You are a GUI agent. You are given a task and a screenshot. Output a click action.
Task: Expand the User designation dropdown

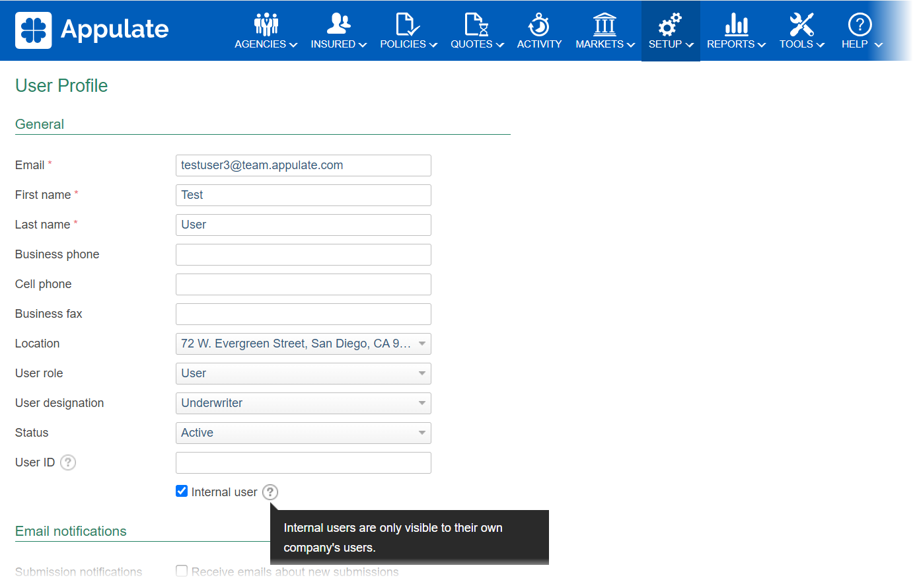pyautogui.click(x=303, y=403)
